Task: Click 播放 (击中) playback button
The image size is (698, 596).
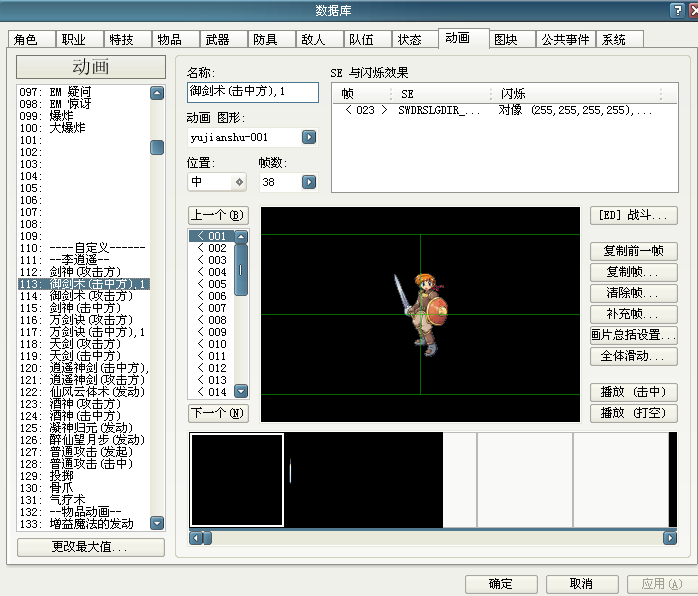Action: [x=634, y=392]
